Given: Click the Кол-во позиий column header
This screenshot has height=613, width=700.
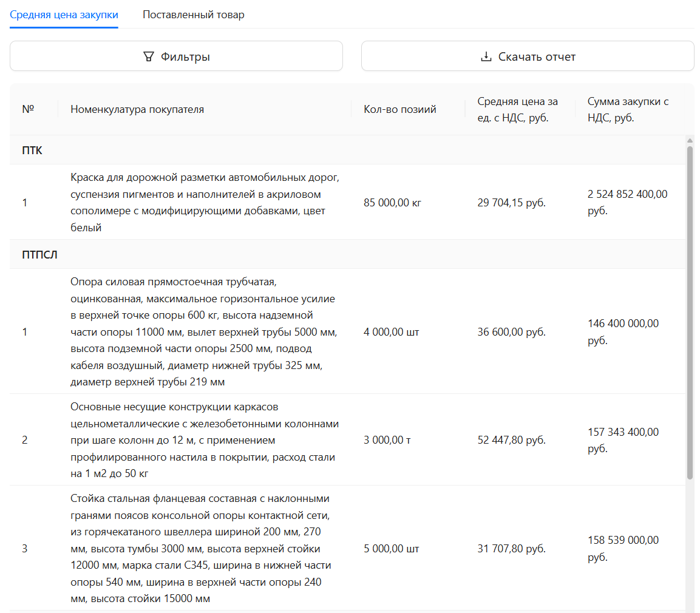Looking at the screenshot, I should [x=399, y=109].
